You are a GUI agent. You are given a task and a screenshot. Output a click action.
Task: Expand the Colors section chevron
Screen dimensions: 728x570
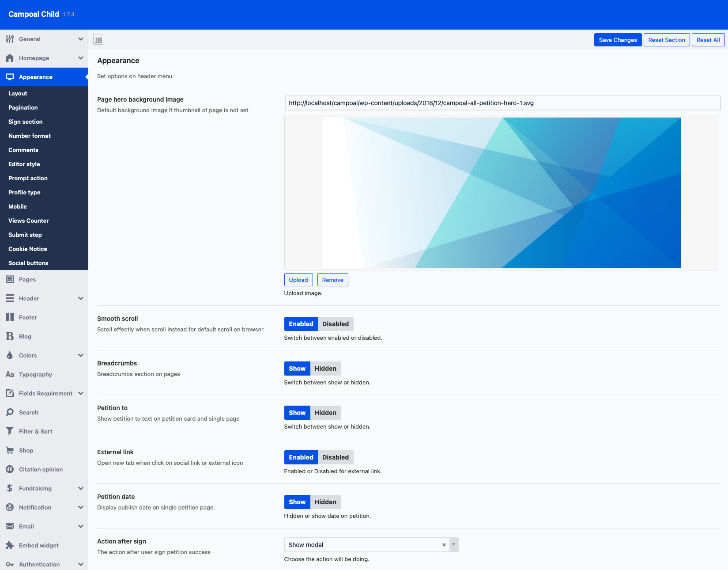point(81,355)
